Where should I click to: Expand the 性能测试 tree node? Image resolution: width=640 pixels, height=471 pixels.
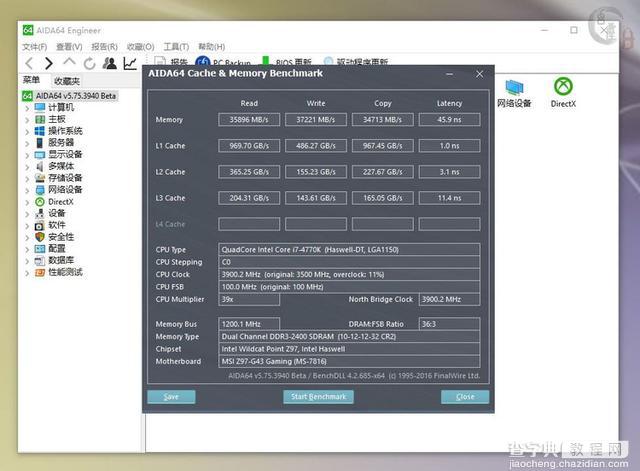[x=27, y=273]
